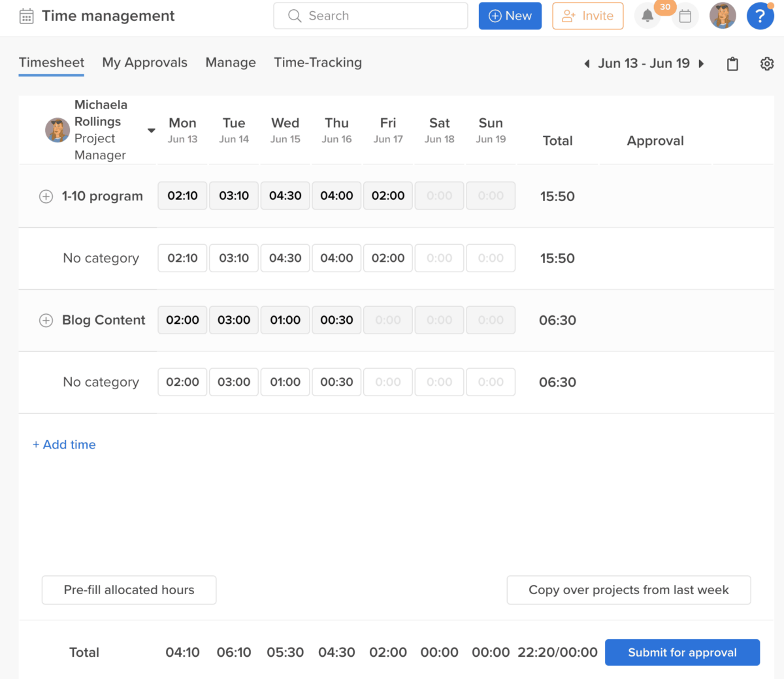Open the Time-Tracking tab
Viewport: 784px width, 679px height.
pos(318,63)
